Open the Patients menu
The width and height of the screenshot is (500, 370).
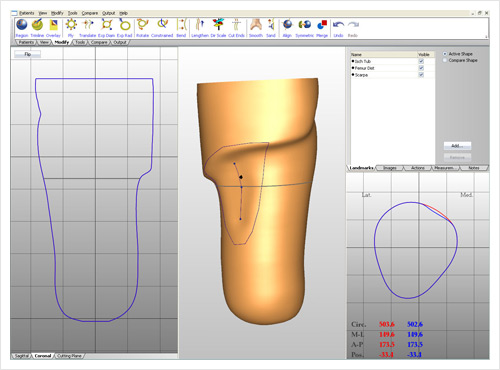[x=27, y=13]
